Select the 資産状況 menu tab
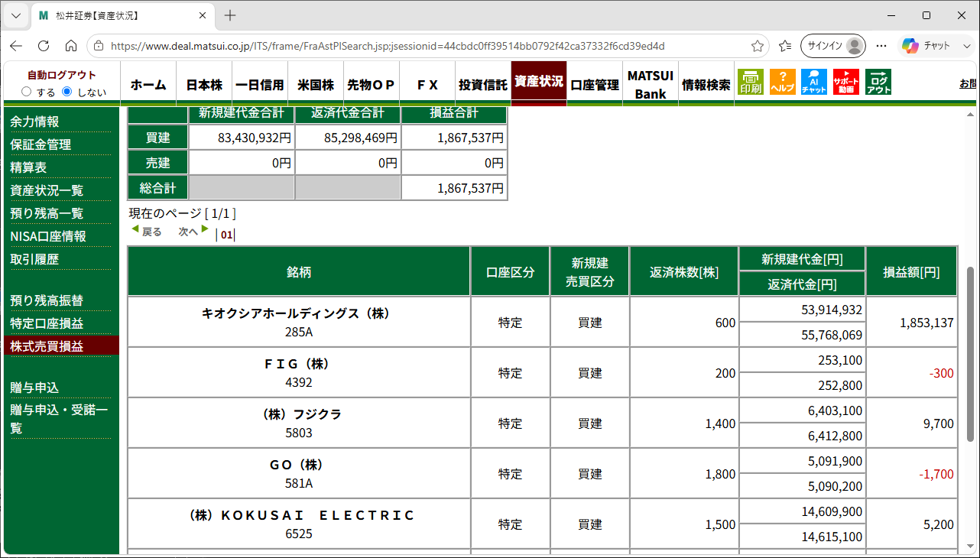 click(x=539, y=81)
